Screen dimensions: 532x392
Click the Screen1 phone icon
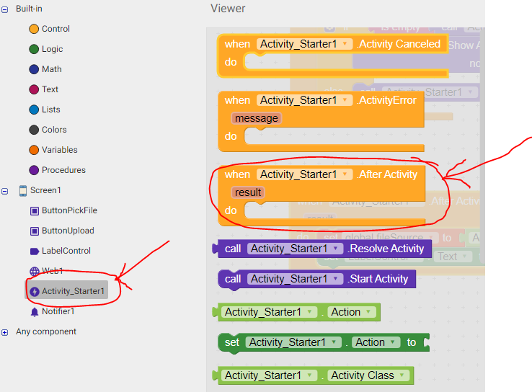click(23, 190)
